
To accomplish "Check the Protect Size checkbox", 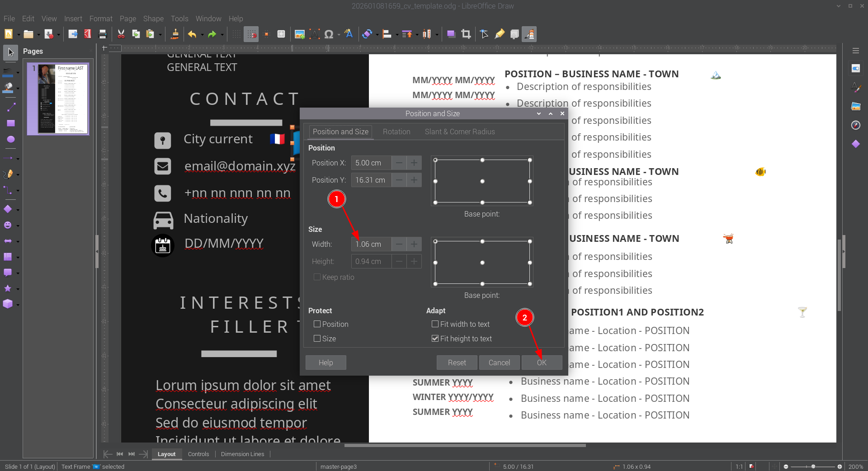I will [x=317, y=339].
